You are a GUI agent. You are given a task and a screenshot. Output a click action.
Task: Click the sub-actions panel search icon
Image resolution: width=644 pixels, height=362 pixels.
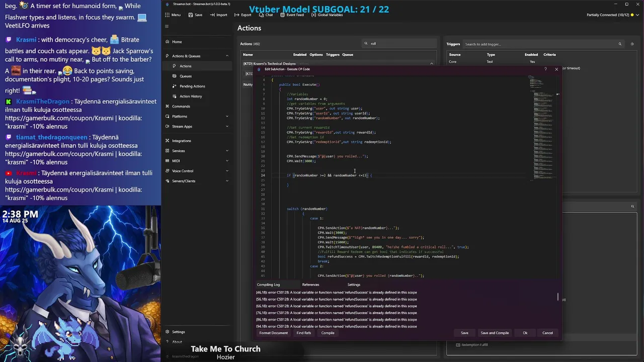pos(632,206)
